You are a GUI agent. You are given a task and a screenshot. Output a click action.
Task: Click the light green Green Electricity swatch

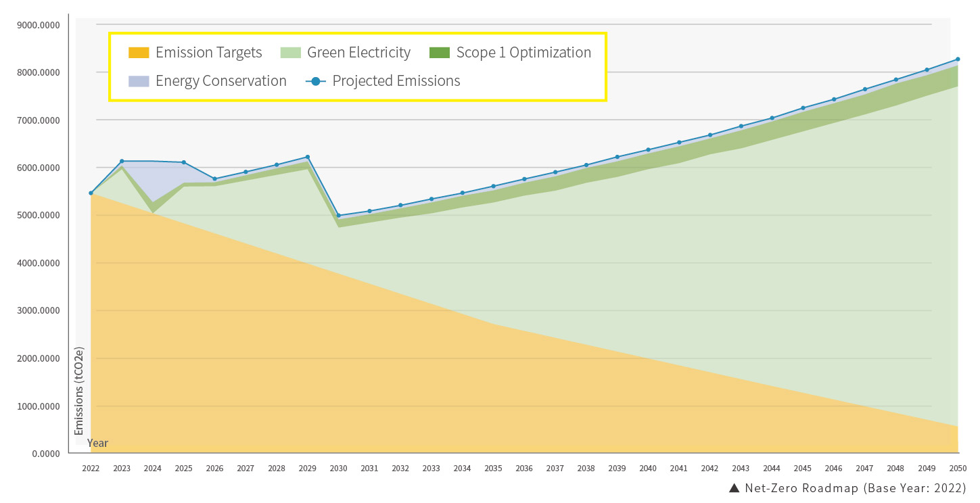(290, 53)
